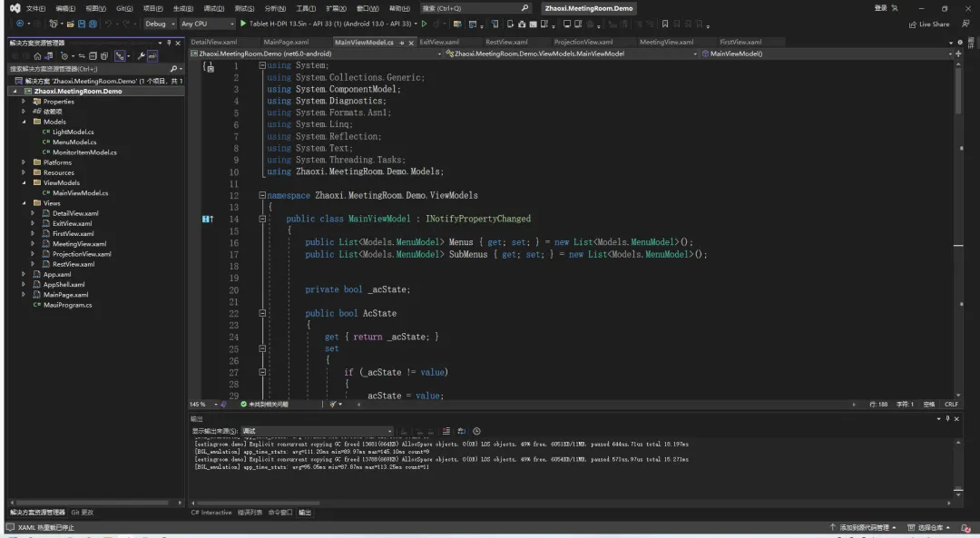
Task: Switch to the MeetingView.xaml tab
Action: [x=666, y=42]
